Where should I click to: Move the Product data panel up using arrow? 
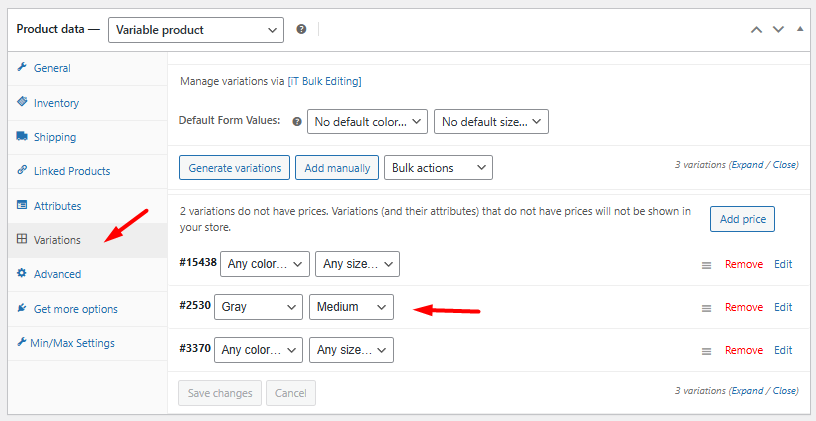point(757,30)
